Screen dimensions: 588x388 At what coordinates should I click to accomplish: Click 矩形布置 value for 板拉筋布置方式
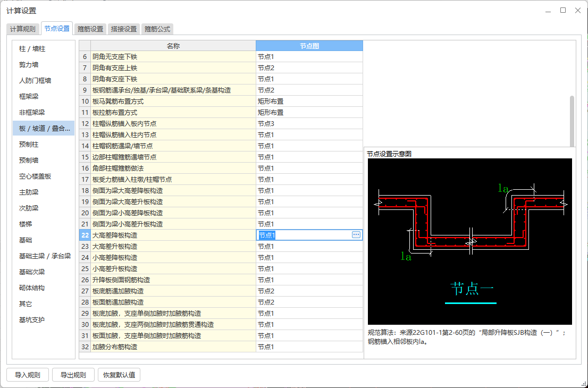point(309,113)
